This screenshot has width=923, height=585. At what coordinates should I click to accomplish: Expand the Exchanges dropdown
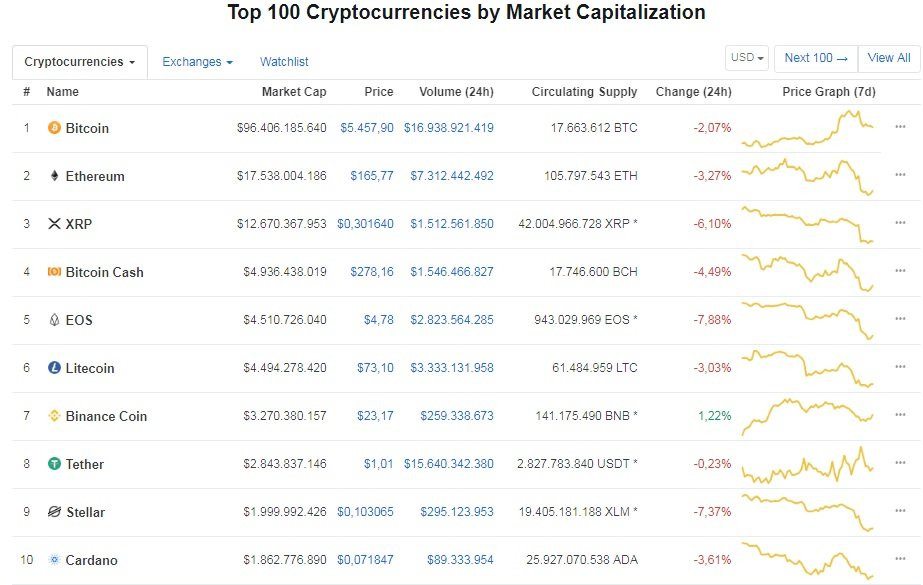196,61
